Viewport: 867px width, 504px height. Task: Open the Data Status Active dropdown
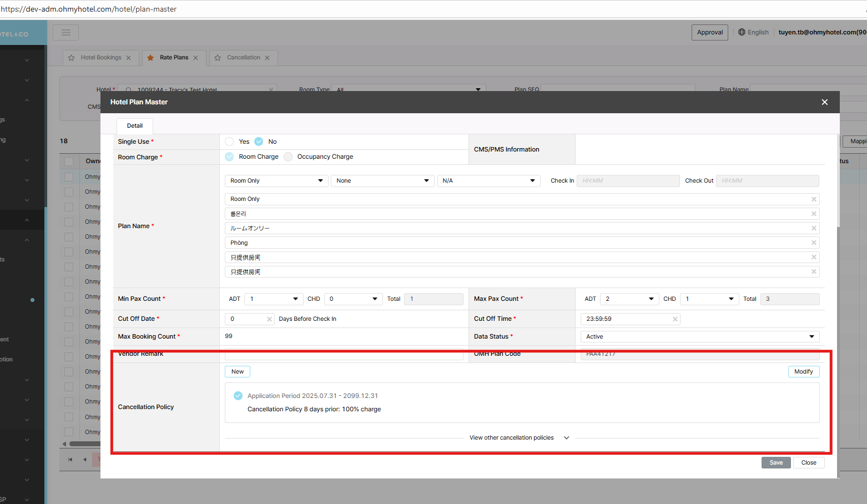(699, 337)
